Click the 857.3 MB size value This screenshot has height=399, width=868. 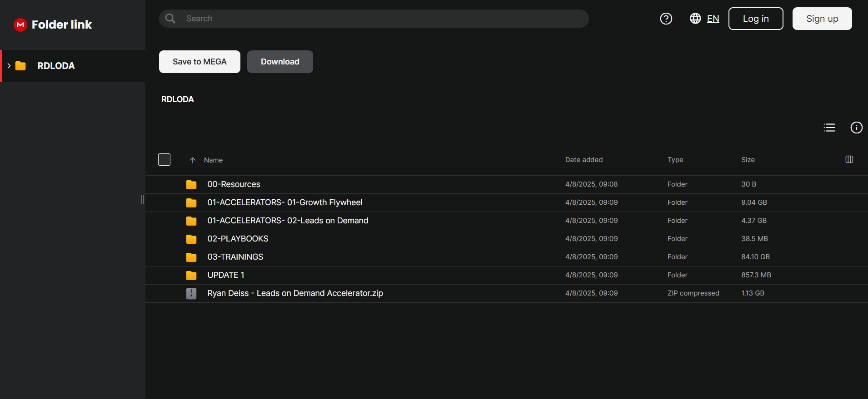[756, 275]
